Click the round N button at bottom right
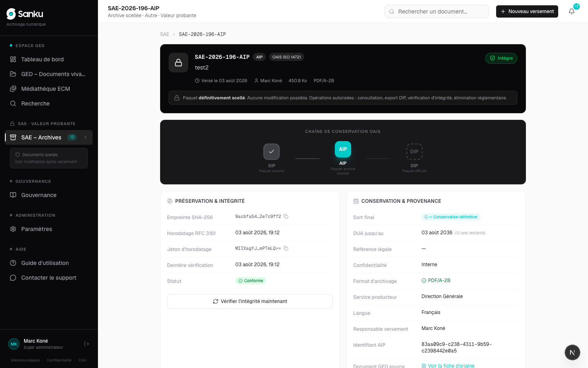The width and height of the screenshot is (588, 368). point(572,352)
